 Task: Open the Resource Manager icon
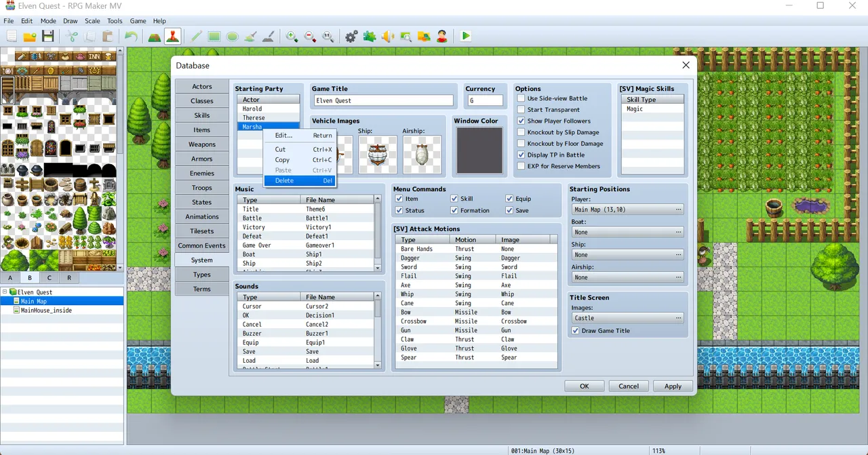click(424, 36)
